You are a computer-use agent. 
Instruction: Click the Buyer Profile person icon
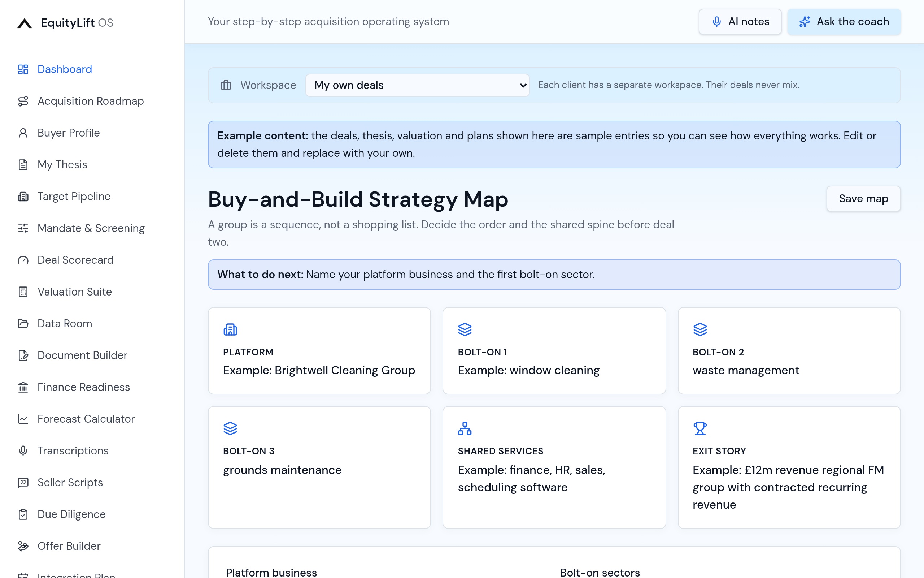pos(23,133)
